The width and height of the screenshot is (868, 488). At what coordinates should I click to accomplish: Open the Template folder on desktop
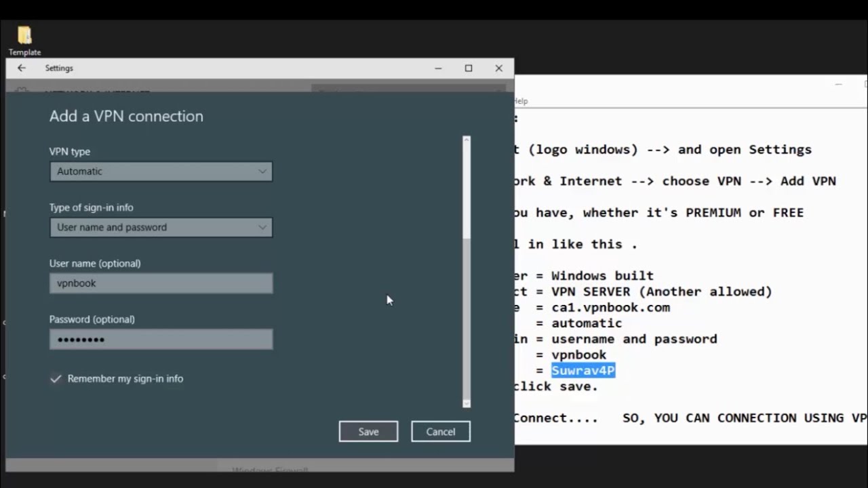tap(24, 40)
